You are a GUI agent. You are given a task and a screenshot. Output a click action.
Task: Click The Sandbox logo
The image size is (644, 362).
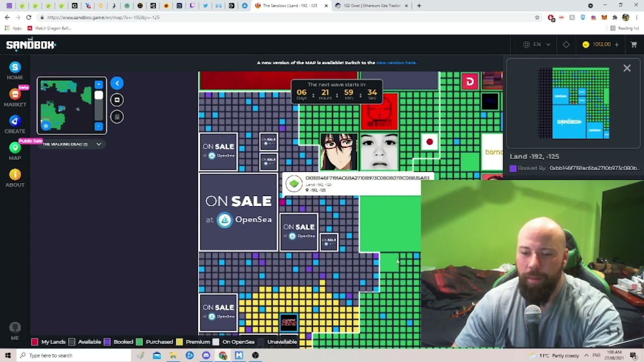[31, 44]
